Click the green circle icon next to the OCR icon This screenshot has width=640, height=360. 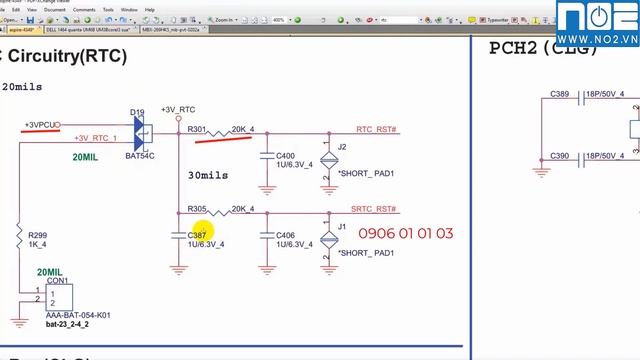click(87, 20)
